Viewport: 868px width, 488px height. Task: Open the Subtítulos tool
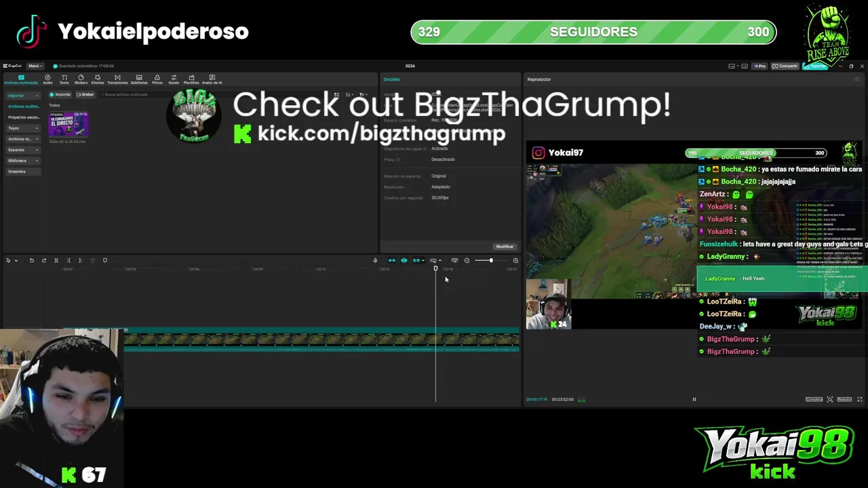point(139,79)
